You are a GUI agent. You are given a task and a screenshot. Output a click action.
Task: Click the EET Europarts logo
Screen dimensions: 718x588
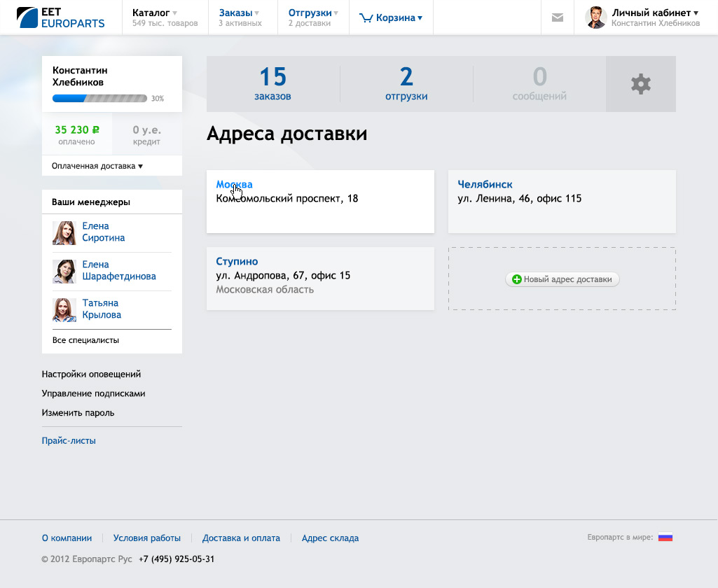pyautogui.click(x=60, y=17)
